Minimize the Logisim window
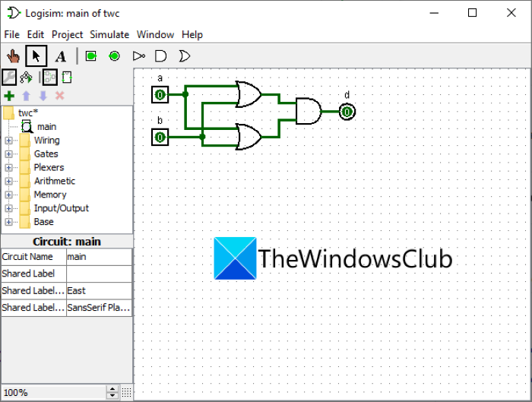This screenshot has height=402, width=532. point(434,13)
